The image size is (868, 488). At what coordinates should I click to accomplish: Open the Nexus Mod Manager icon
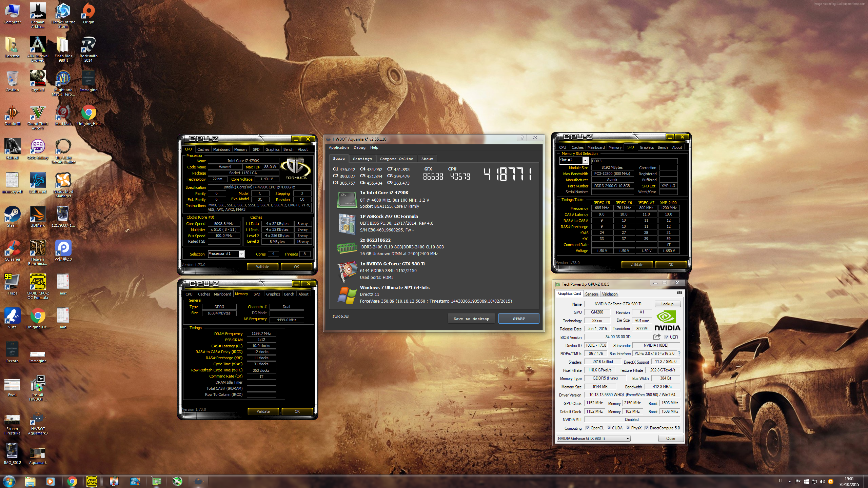pos(63,185)
